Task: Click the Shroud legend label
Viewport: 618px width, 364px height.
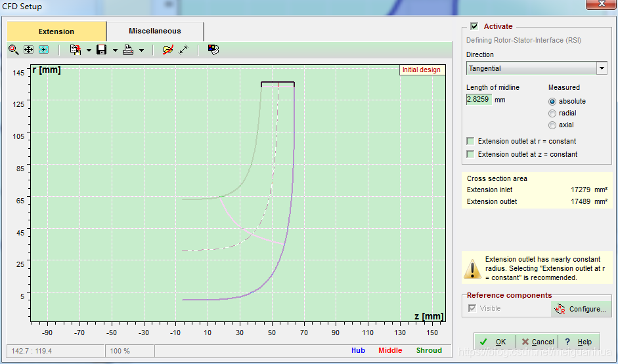Action: pyautogui.click(x=429, y=350)
